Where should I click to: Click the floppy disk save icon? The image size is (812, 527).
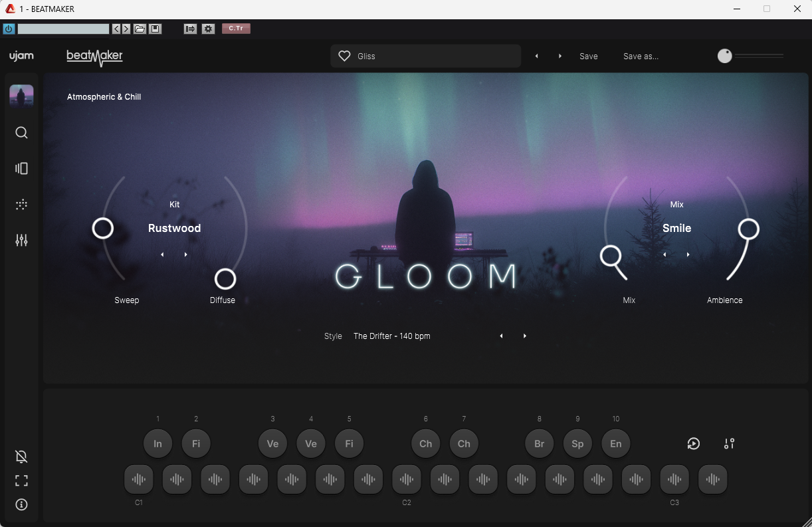pos(155,29)
